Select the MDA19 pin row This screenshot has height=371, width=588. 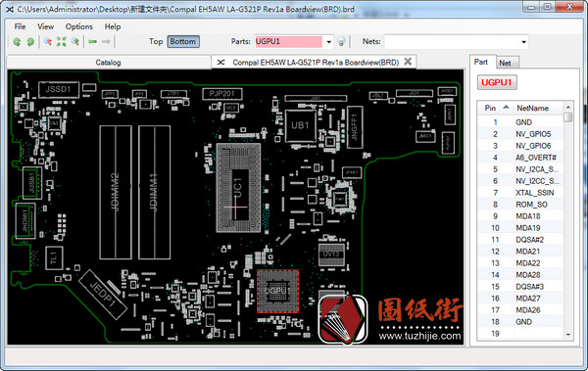pyautogui.click(x=520, y=228)
